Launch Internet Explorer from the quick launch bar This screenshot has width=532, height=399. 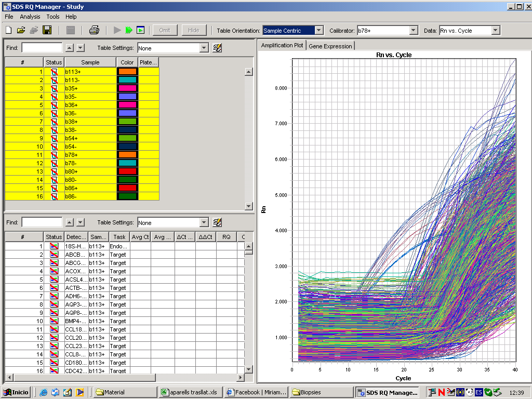click(44, 392)
